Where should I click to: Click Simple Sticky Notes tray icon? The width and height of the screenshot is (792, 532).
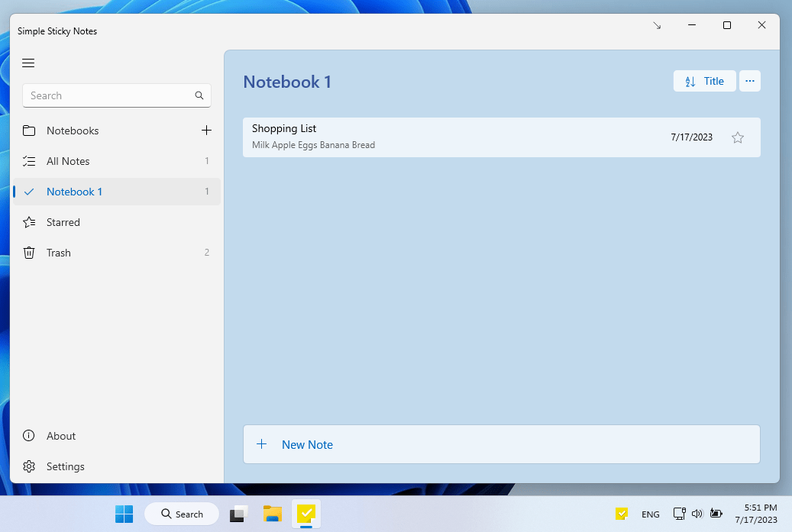(622, 514)
